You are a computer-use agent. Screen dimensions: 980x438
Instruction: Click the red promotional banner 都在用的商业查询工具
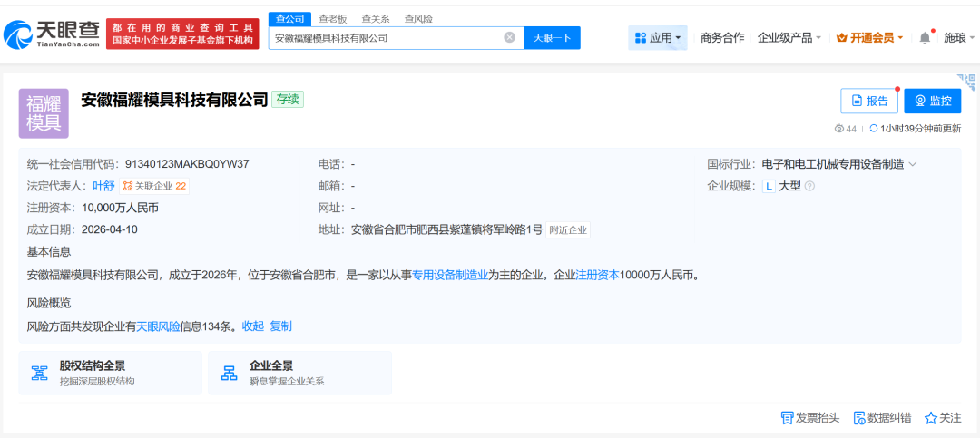pyautogui.click(x=182, y=34)
